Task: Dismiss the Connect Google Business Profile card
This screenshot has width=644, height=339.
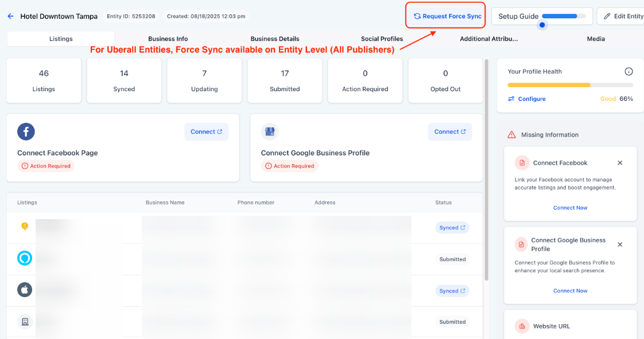Action: pyautogui.click(x=620, y=244)
